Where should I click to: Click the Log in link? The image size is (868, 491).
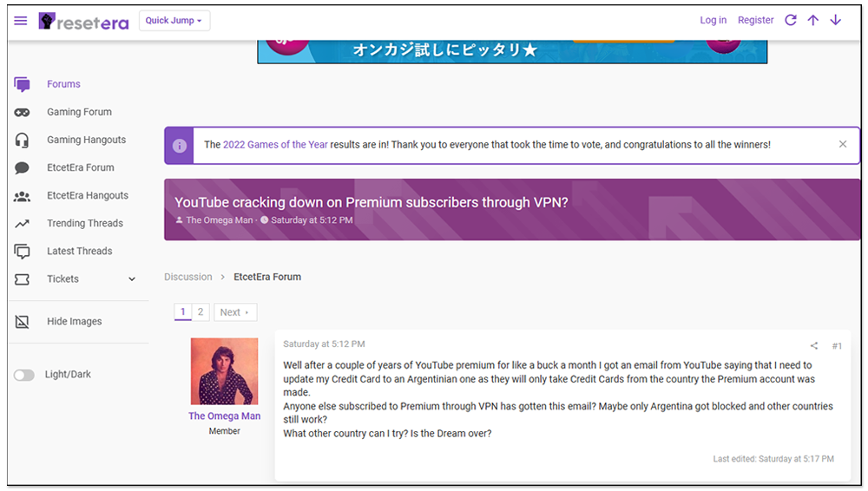coord(713,20)
